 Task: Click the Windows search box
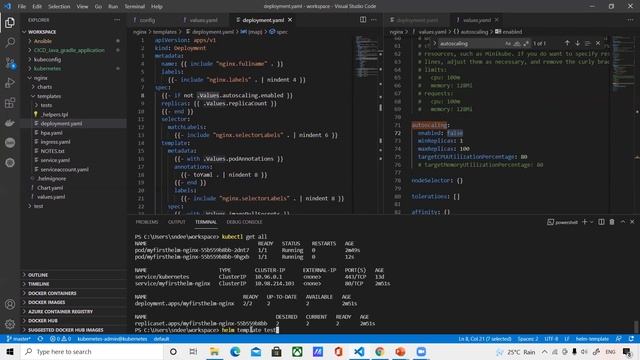pyautogui.click(x=92, y=351)
